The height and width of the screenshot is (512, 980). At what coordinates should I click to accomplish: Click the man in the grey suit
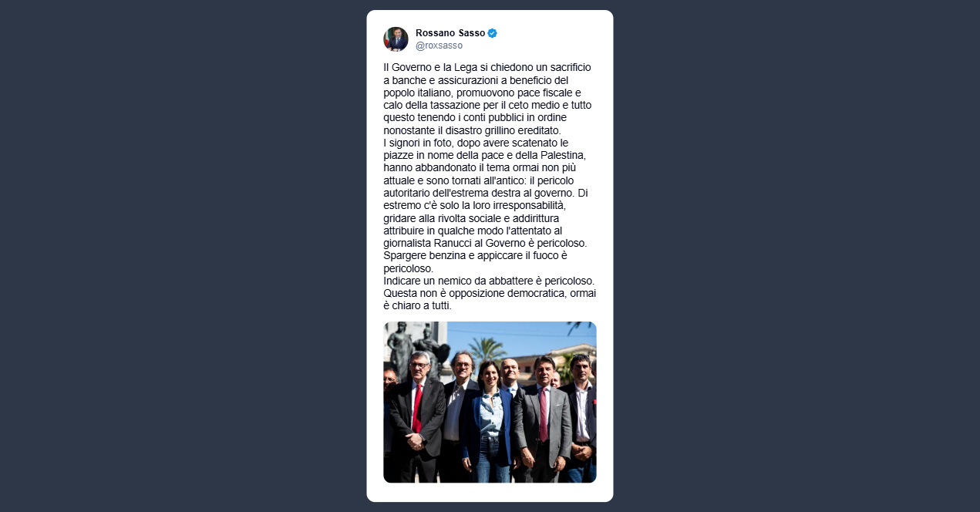coord(543,420)
